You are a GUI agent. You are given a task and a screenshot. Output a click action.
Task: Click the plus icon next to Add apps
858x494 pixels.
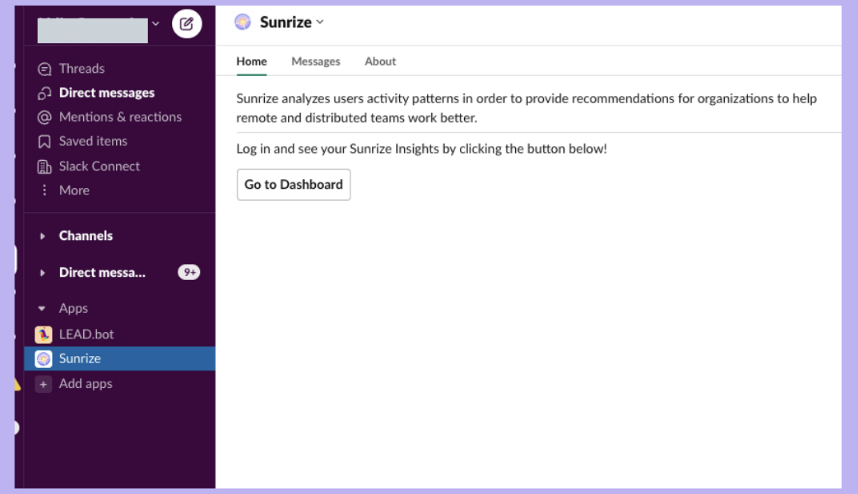(x=43, y=384)
